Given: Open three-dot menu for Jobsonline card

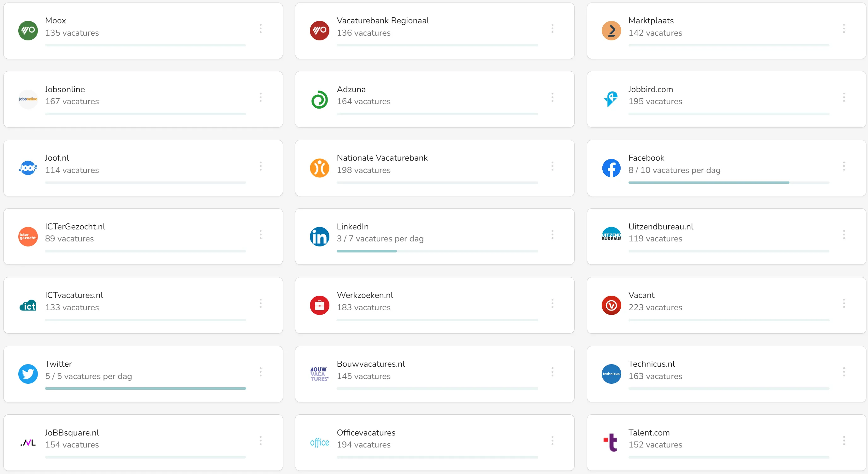Looking at the screenshot, I should [x=261, y=97].
